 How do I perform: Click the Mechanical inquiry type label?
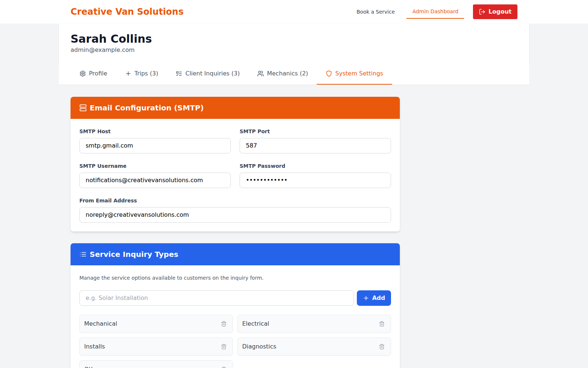(x=101, y=324)
